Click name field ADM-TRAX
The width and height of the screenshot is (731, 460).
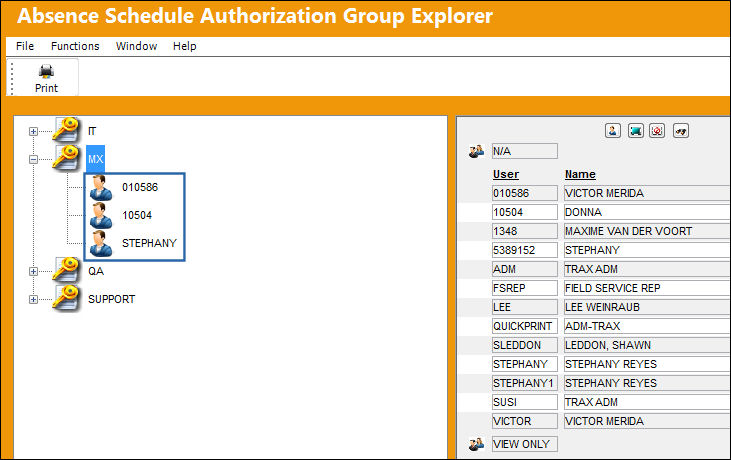coord(647,326)
